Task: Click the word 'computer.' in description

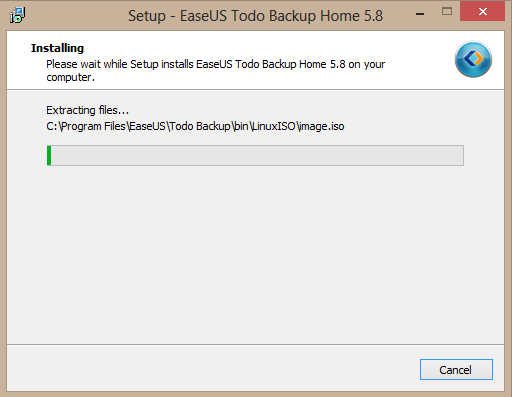Action: [70, 77]
